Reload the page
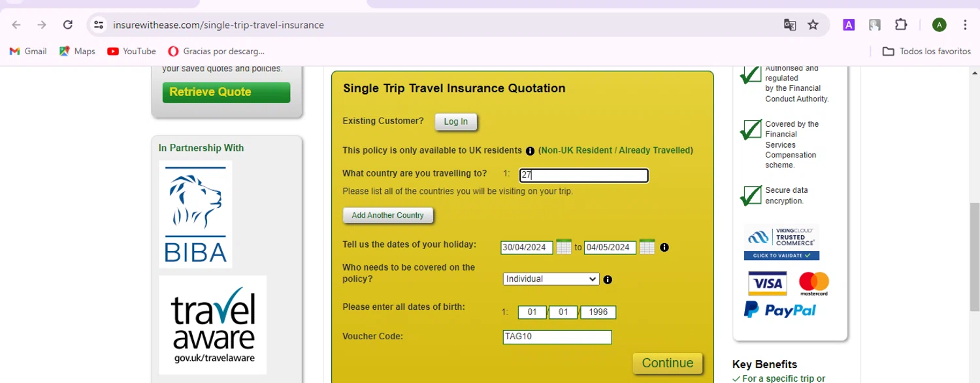The width and height of the screenshot is (980, 383). pos(67,25)
